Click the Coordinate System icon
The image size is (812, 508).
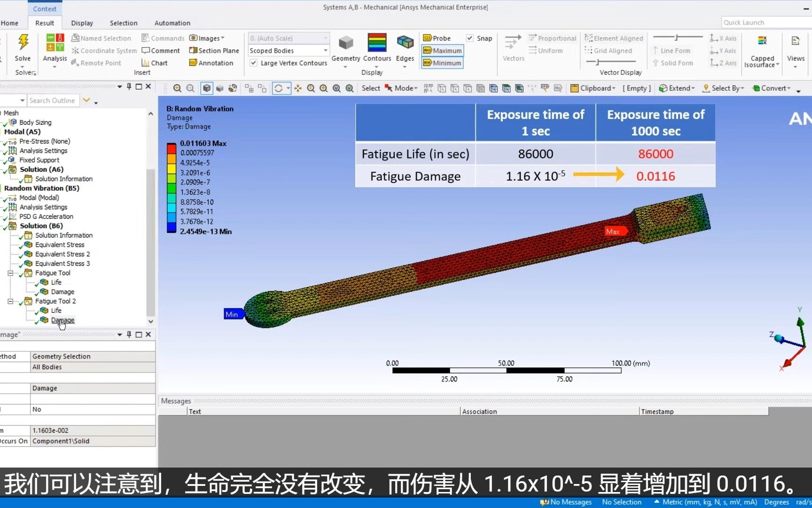click(104, 50)
